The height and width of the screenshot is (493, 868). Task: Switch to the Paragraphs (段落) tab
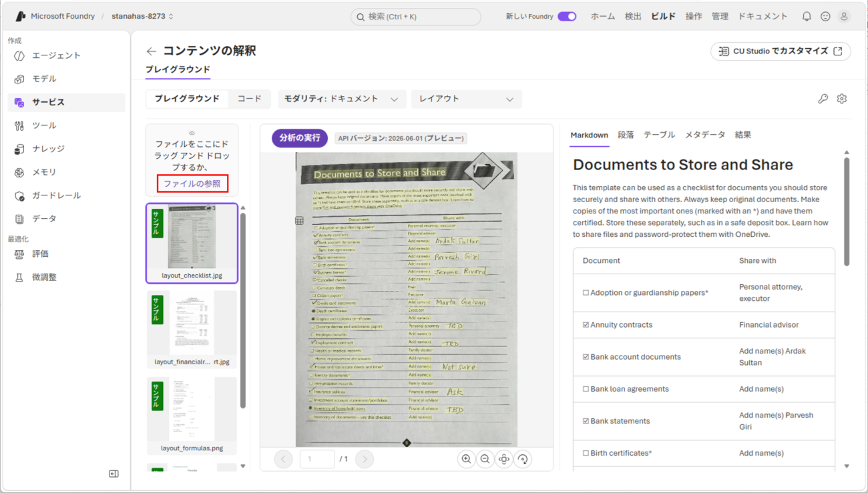pos(626,135)
